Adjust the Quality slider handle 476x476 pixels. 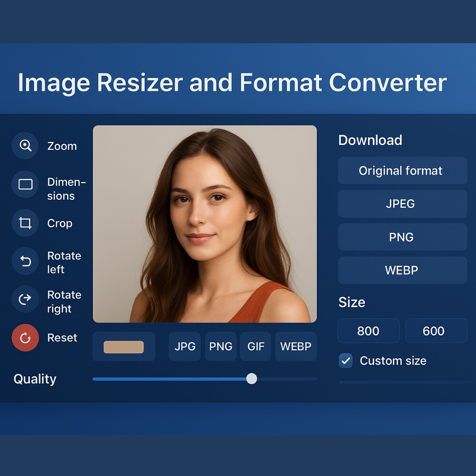tap(252, 379)
